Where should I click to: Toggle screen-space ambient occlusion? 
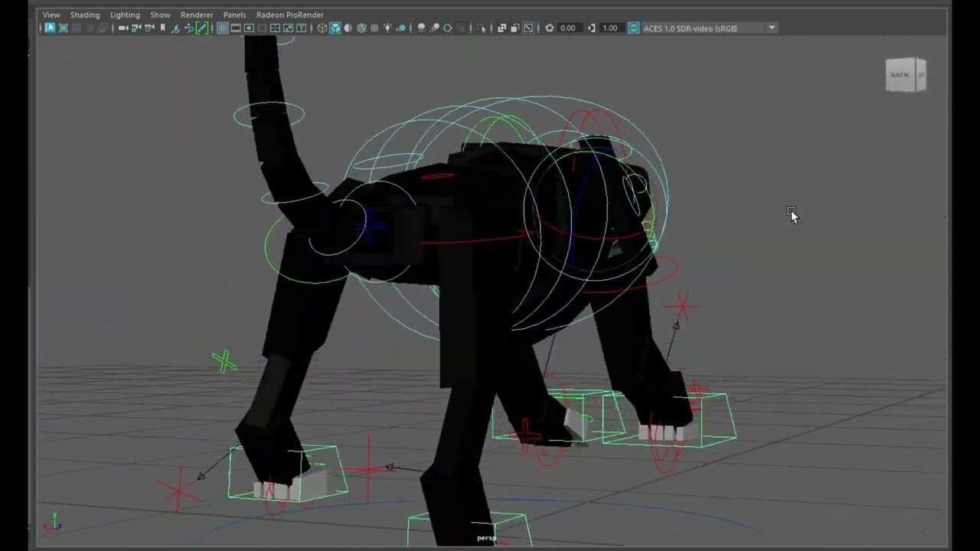click(421, 28)
